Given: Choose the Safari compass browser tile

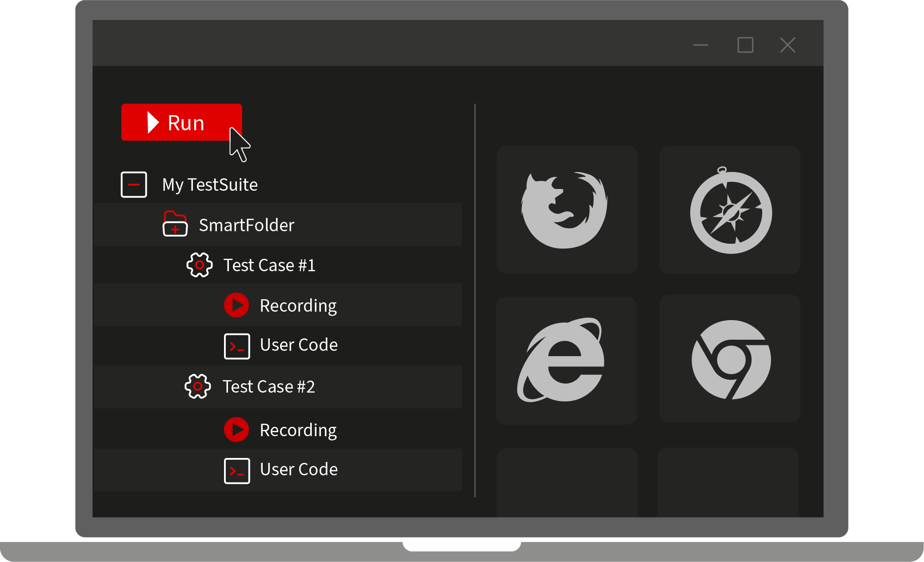Looking at the screenshot, I should tap(730, 210).
